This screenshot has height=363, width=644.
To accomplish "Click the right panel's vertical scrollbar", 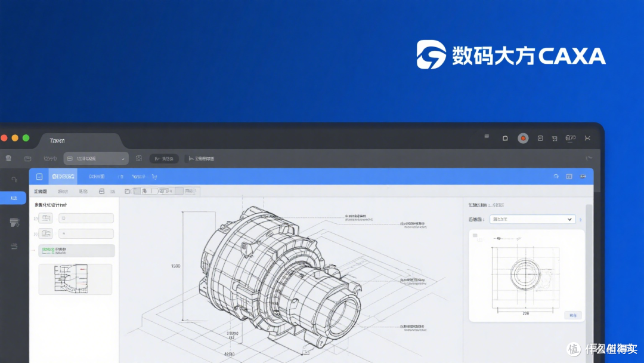I will click(589, 284).
